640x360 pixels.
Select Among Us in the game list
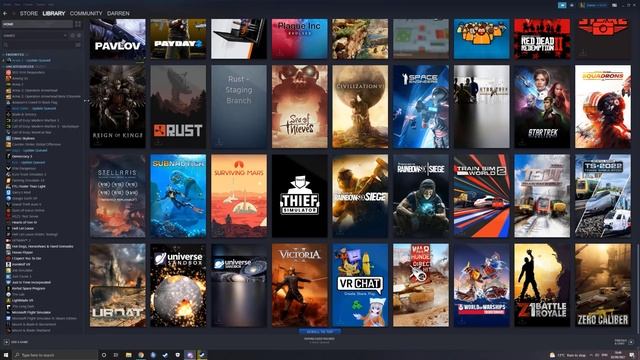(x=20, y=78)
